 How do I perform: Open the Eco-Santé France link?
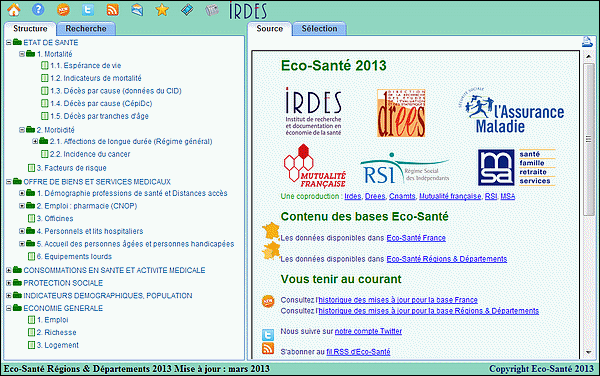(416, 238)
